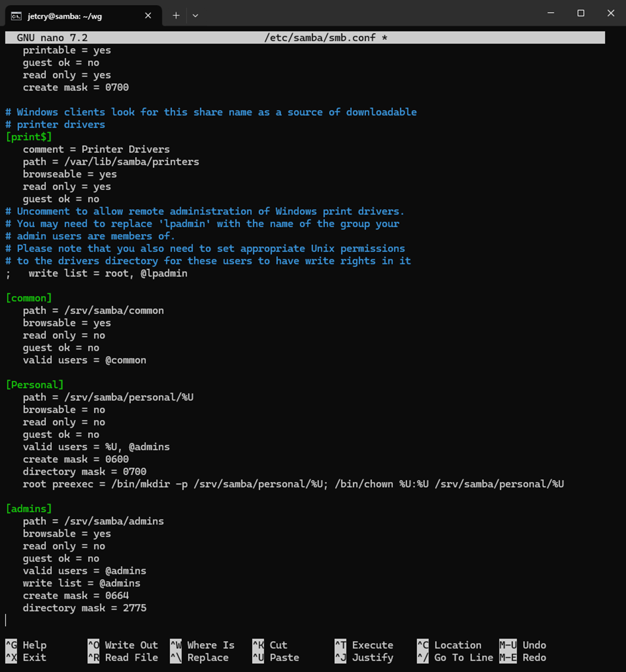Click 'directory mask = 0700' line
The image size is (626, 672).
[x=85, y=472]
